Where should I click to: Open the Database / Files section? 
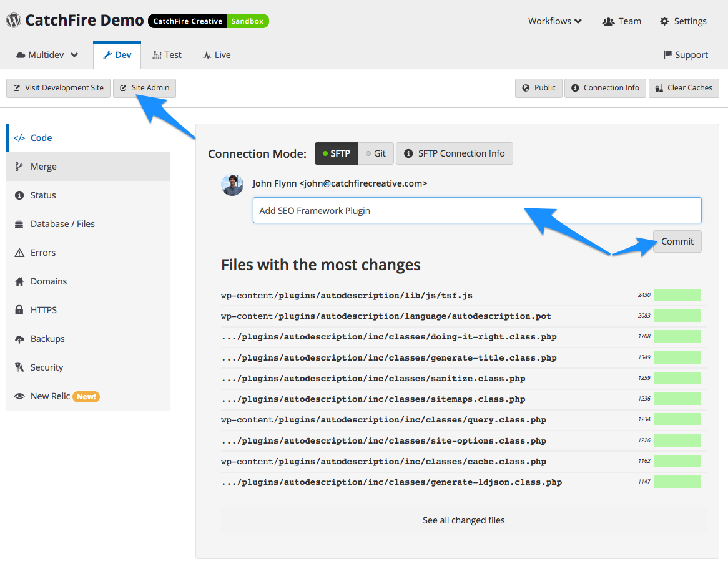[x=88, y=224]
